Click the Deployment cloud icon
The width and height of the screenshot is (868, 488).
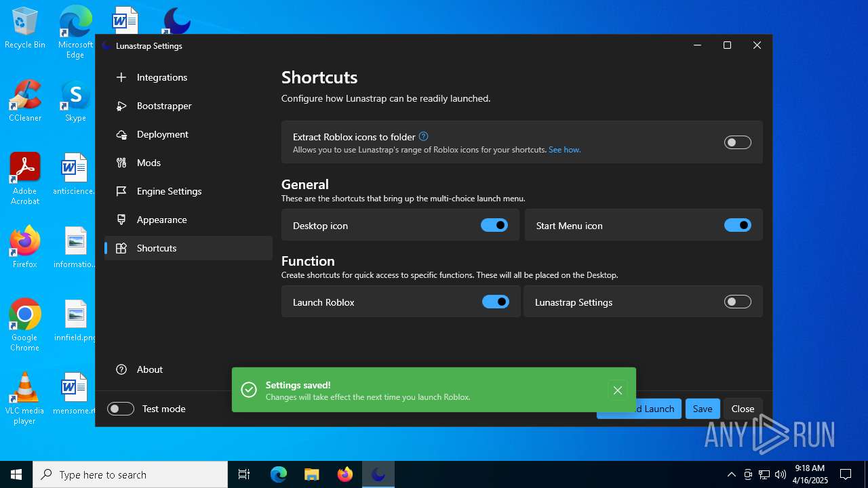[121, 134]
